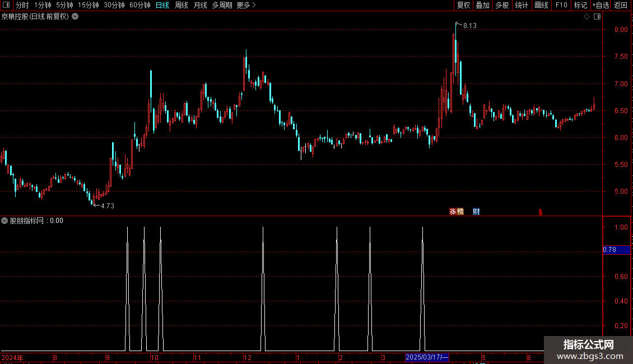This screenshot has height=364, width=633.
Task: Select the 15分钟 period tab
Action: coord(89,5)
